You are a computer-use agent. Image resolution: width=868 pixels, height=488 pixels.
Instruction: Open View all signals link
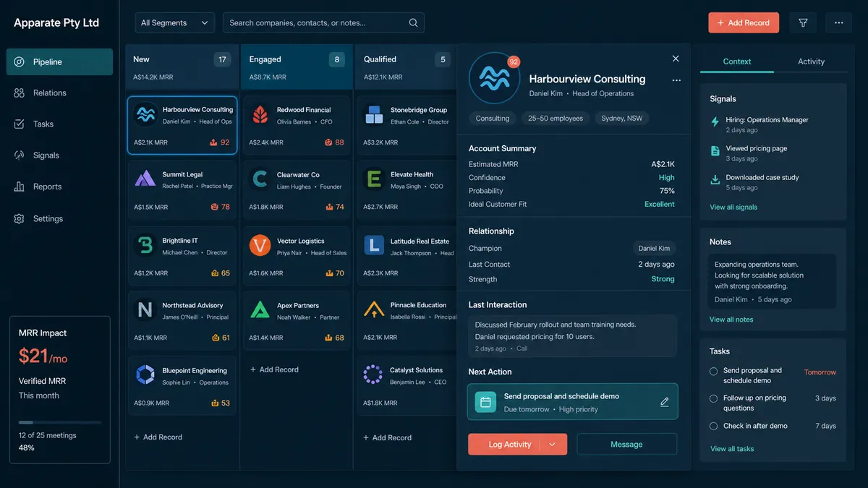click(733, 207)
